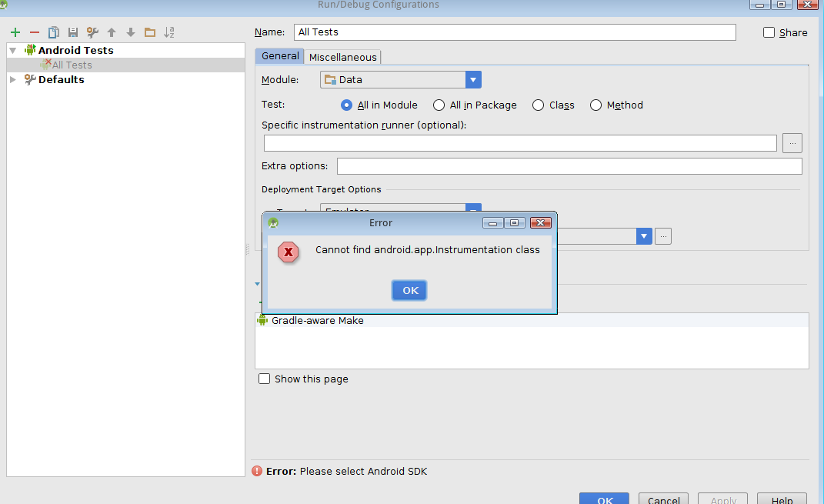
Task: Switch to the General tab
Action: click(280, 56)
